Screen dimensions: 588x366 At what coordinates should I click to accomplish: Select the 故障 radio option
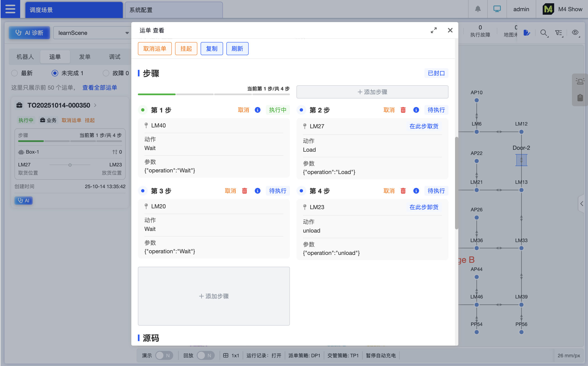click(x=106, y=73)
